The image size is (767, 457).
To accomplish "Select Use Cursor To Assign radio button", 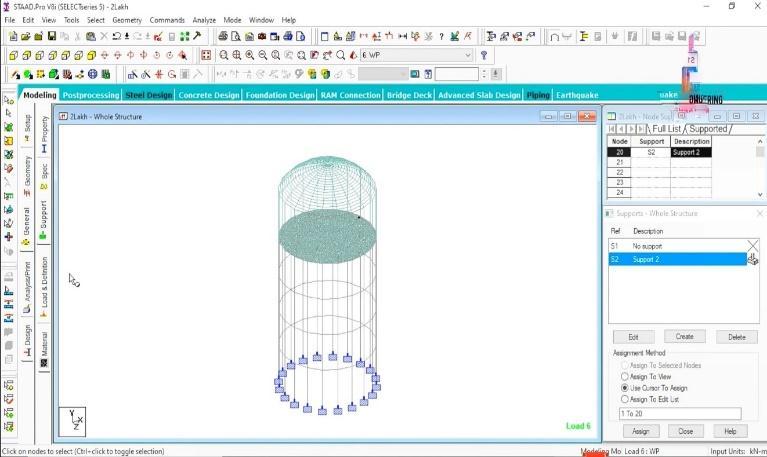I will pyautogui.click(x=625, y=388).
